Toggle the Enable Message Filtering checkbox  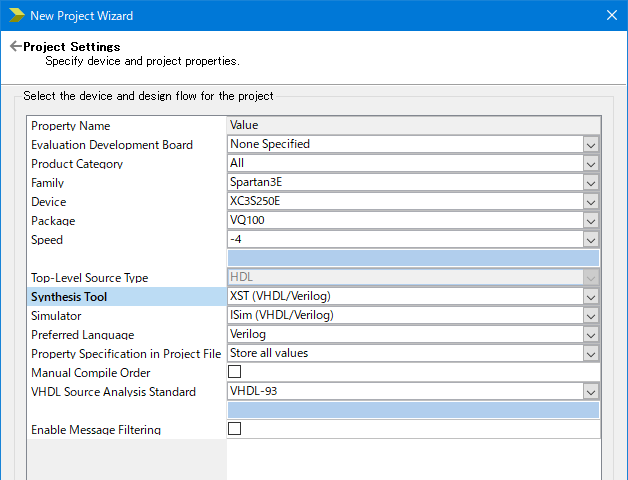(235, 429)
